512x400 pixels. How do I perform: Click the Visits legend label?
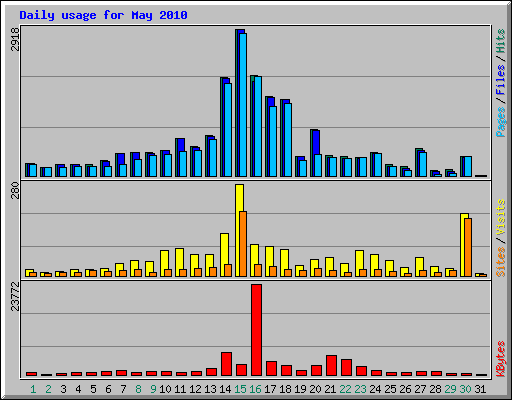pyautogui.click(x=501, y=217)
